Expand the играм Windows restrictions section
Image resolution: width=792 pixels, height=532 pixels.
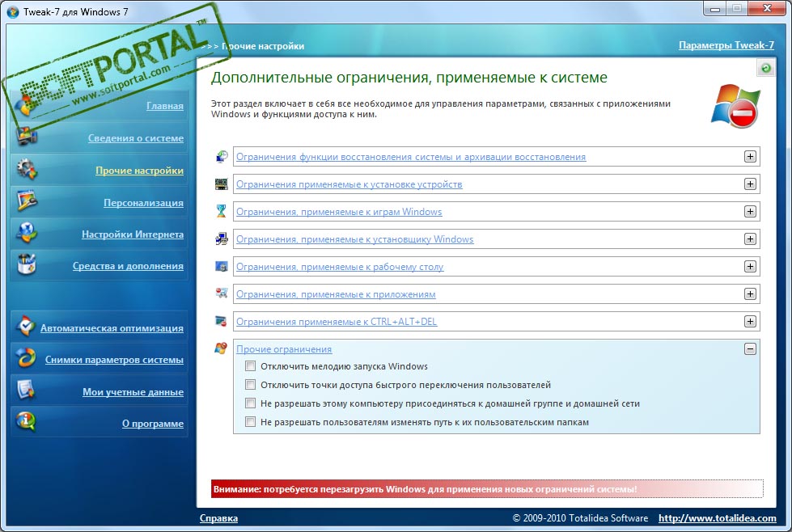[750, 212]
